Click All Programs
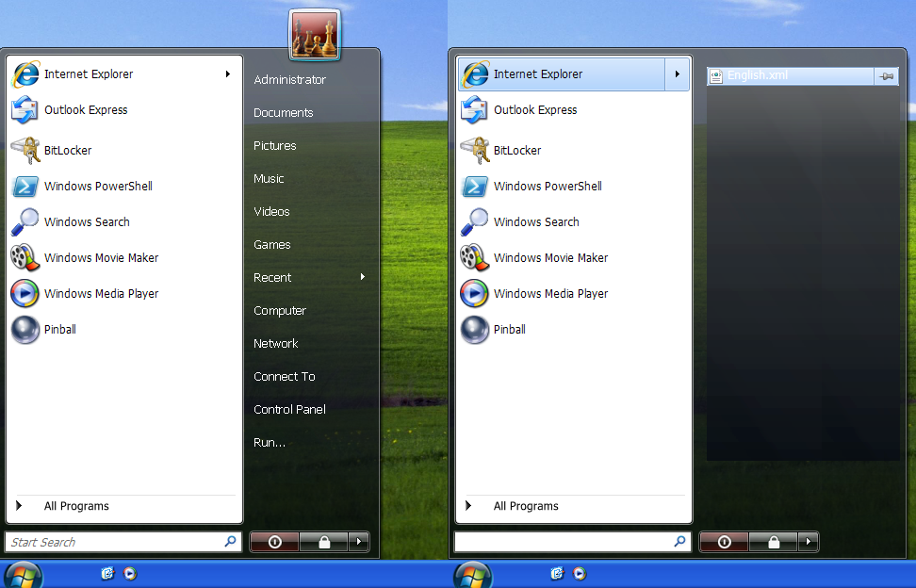The width and height of the screenshot is (916, 588). pyautogui.click(x=75, y=506)
